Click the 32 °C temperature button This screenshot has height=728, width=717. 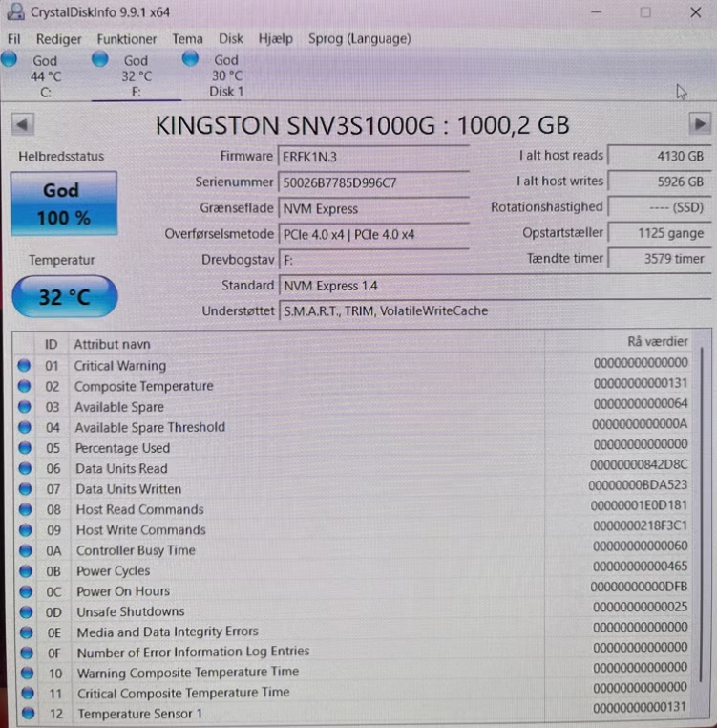tap(65, 297)
